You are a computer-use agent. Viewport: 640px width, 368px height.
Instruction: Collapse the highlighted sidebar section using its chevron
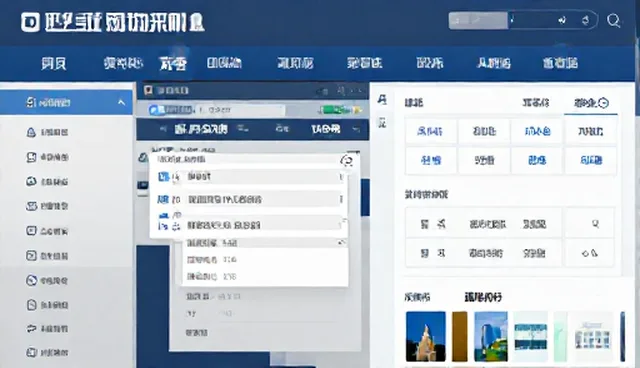pyautogui.click(x=121, y=102)
